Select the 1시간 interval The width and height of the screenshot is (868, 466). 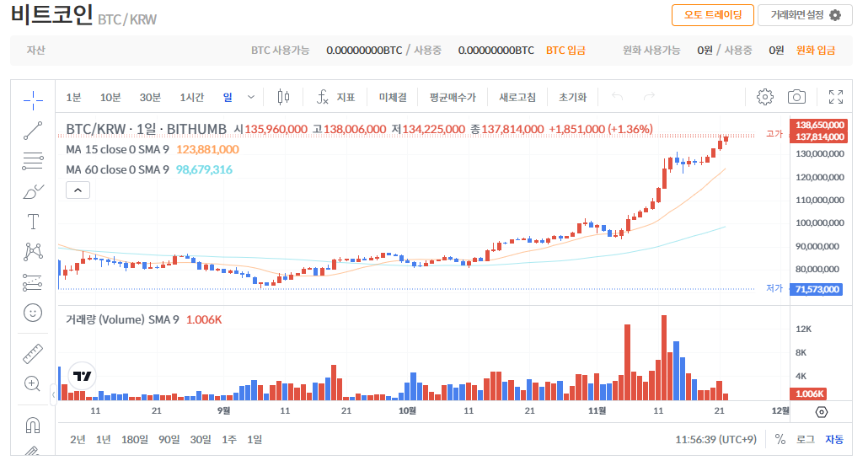coord(191,98)
